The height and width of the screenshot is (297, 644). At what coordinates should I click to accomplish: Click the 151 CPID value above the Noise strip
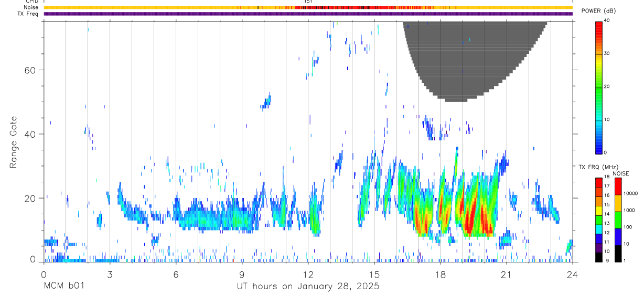pos(308,2)
